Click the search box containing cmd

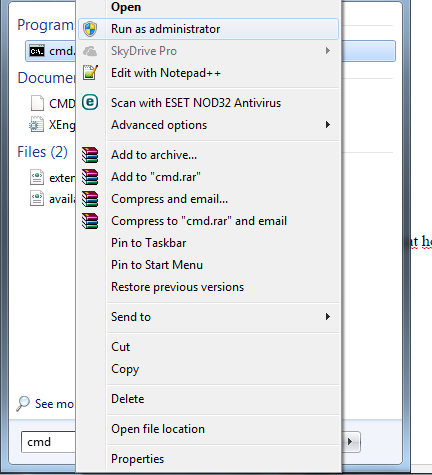[48, 442]
